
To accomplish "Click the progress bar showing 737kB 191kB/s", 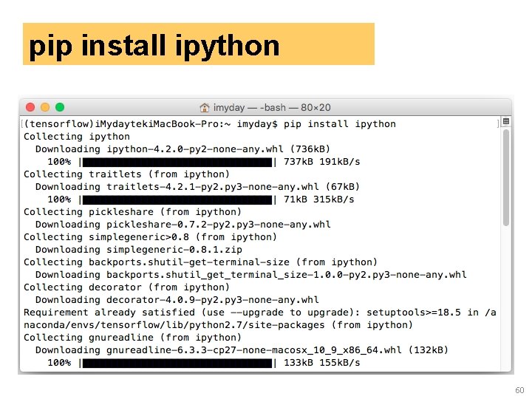I will 177,162.
